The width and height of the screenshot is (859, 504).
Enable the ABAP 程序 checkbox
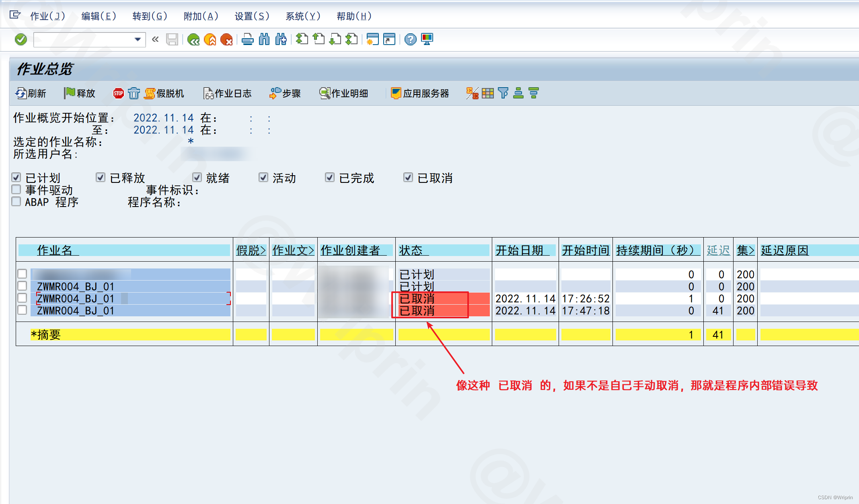(x=16, y=201)
